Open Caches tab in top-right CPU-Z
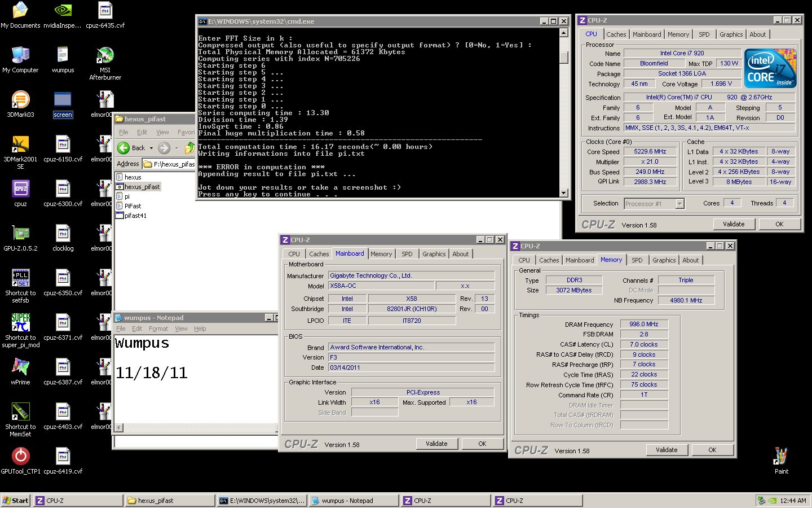 pyautogui.click(x=616, y=34)
